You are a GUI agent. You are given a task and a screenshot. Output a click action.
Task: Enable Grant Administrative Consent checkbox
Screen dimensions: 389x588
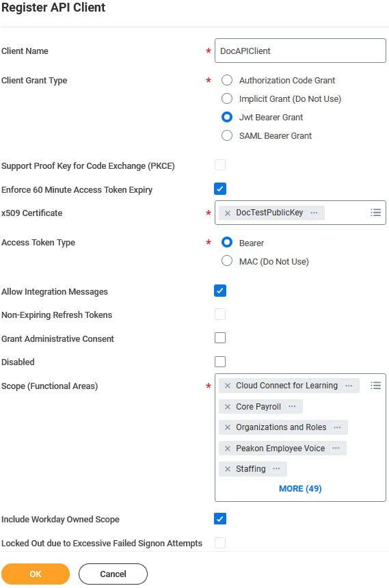click(220, 338)
